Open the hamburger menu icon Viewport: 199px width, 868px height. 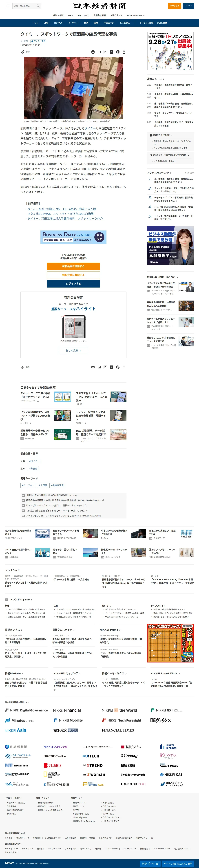7,6
